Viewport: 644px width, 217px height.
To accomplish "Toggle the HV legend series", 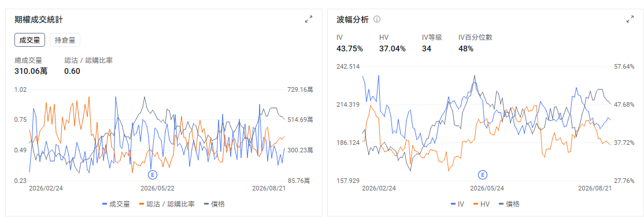I will (482, 204).
